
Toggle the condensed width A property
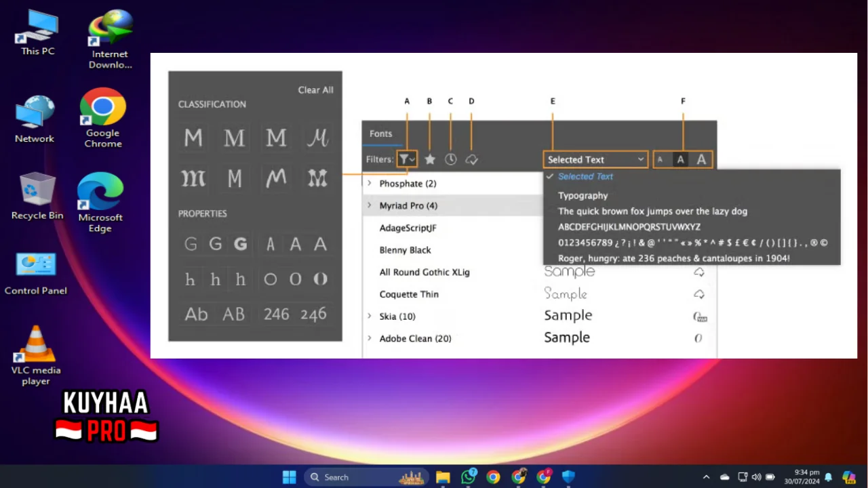(x=271, y=244)
